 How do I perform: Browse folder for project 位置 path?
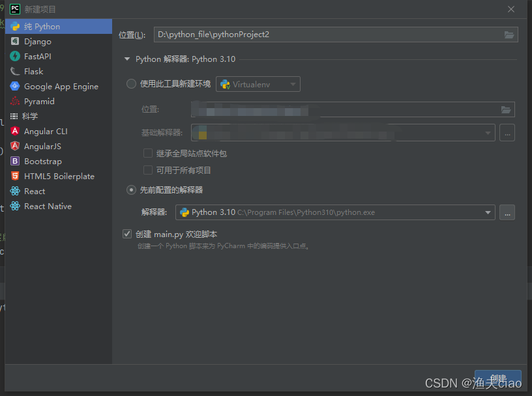pyautogui.click(x=509, y=35)
